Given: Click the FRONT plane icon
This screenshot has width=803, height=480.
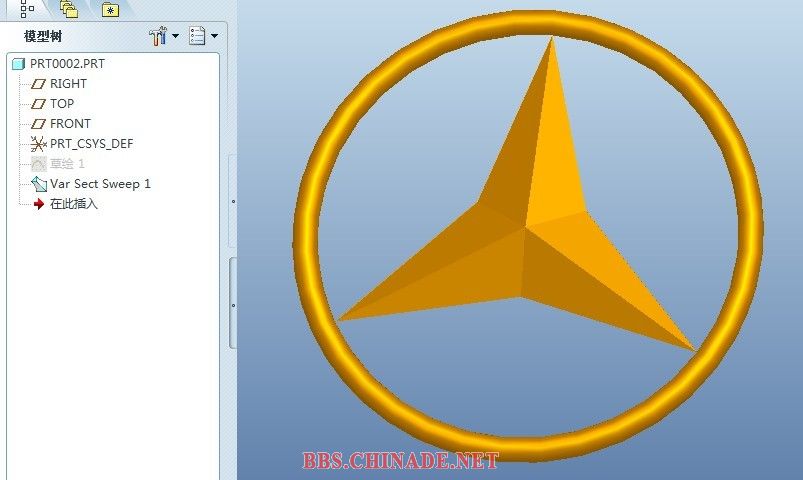Looking at the screenshot, I should (38, 123).
